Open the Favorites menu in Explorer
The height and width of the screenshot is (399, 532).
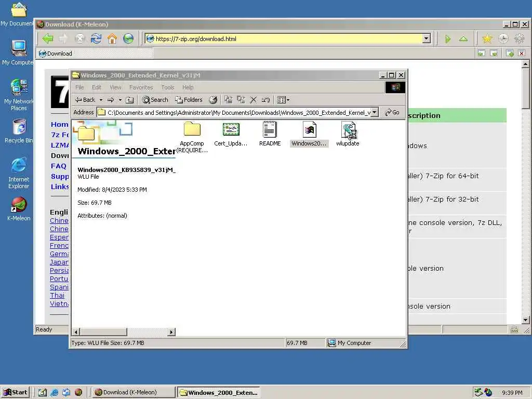[x=141, y=87]
